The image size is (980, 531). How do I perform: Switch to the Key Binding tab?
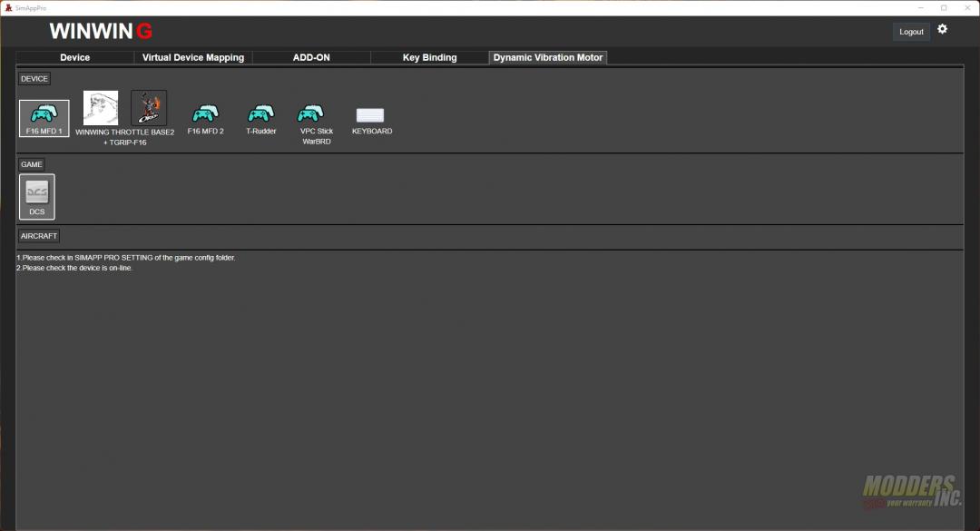coord(429,57)
